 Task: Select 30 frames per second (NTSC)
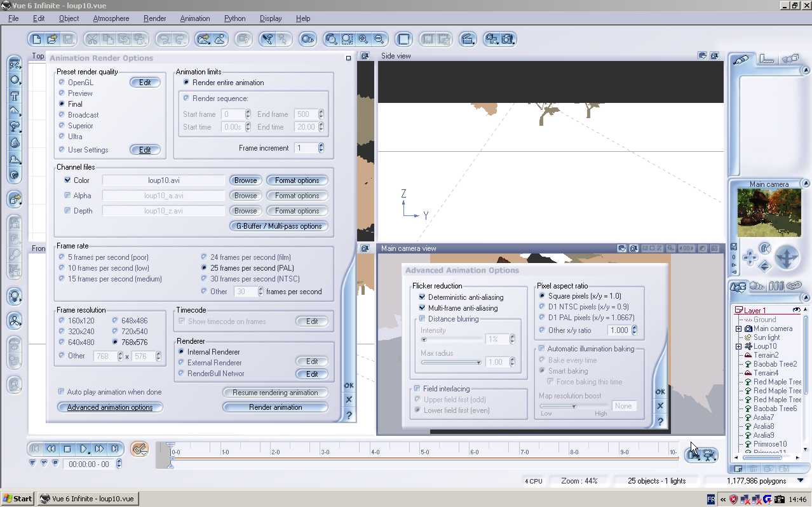coord(204,279)
